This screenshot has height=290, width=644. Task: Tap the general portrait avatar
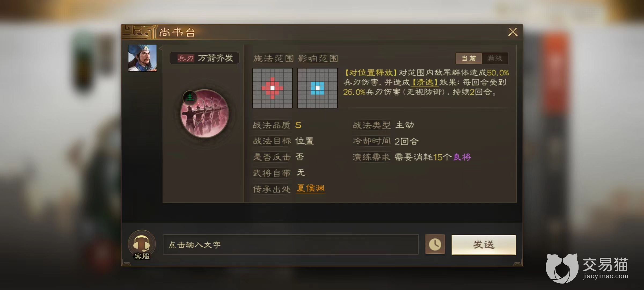tap(142, 58)
